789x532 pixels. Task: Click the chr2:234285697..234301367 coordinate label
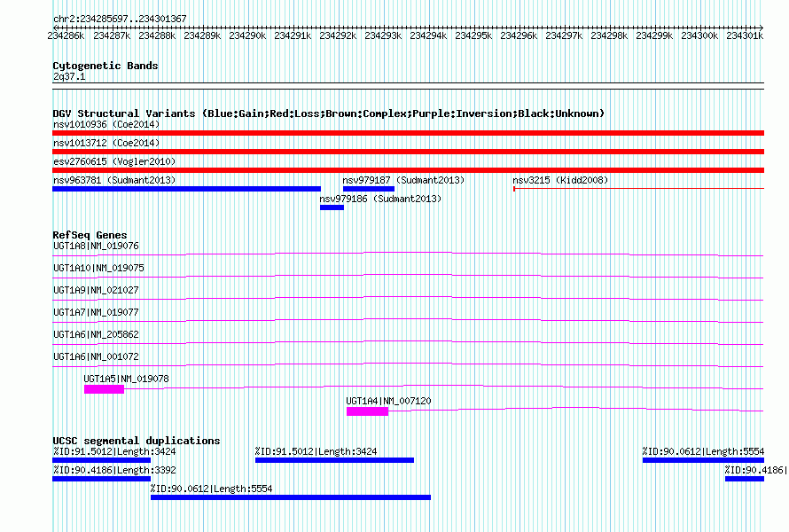[x=120, y=19]
